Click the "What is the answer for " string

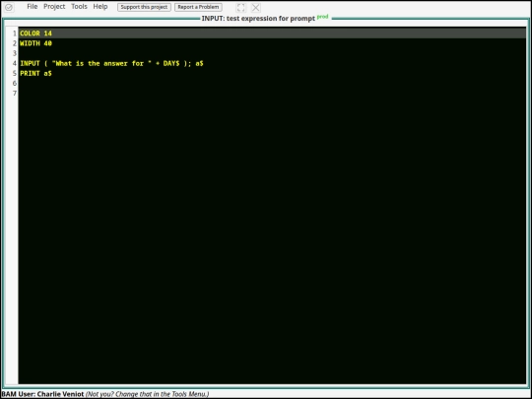[101, 63]
